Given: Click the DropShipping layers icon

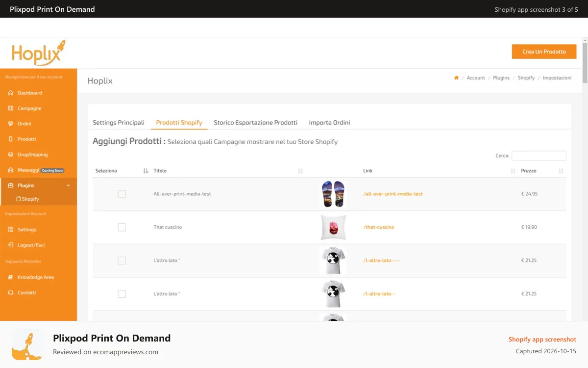Looking at the screenshot, I should [x=11, y=155].
